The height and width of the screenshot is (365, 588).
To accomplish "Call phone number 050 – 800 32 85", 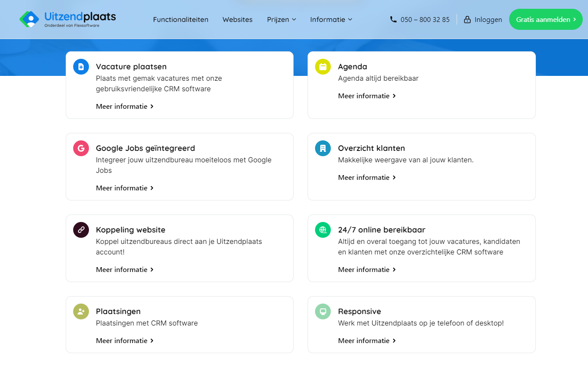I will tap(420, 19).
